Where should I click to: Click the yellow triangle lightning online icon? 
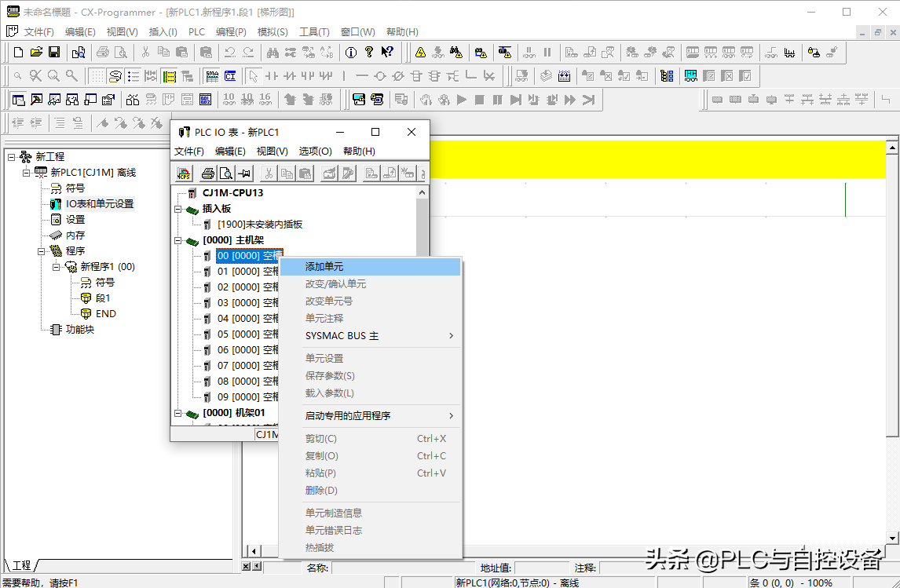[420, 53]
